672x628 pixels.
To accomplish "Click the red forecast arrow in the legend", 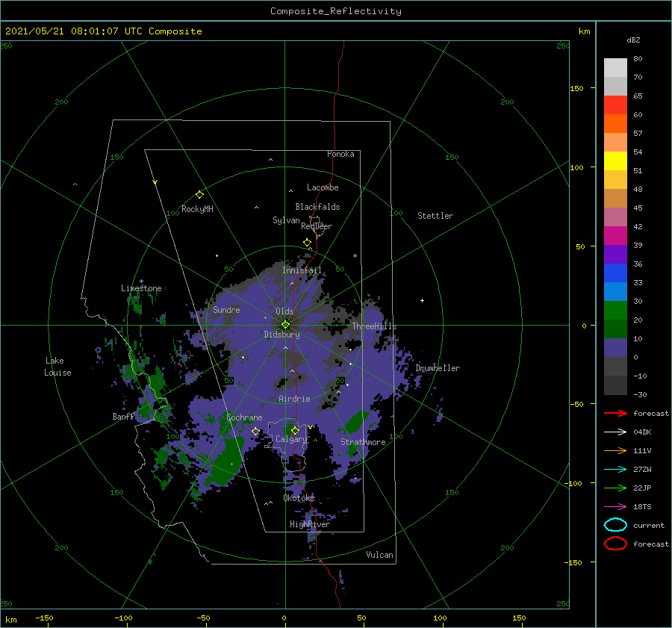I will coord(615,413).
